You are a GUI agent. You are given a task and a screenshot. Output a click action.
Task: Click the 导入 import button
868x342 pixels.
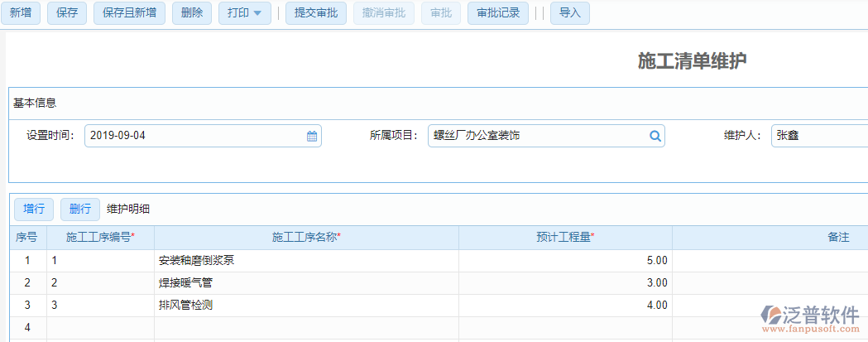[x=569, y=13]
